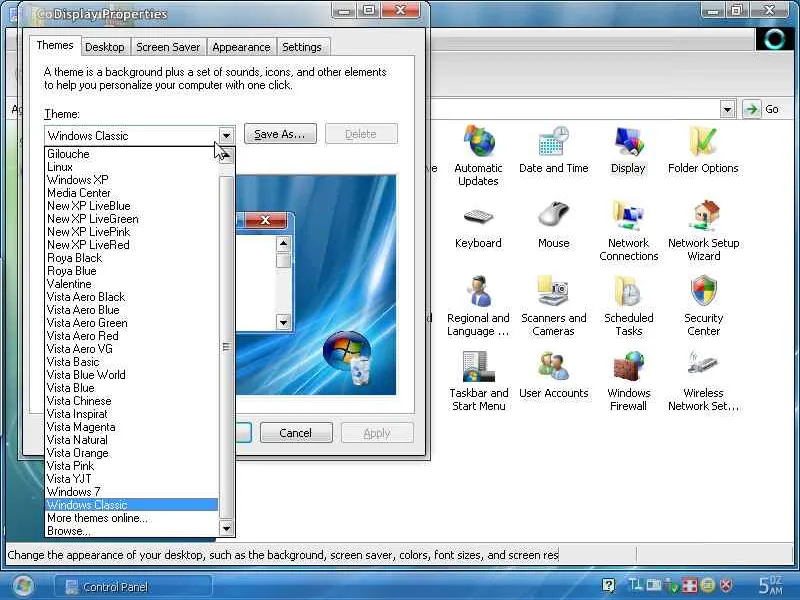This screenshot has height=600, width=800.
Task: Select the Linux theme option
Action: coord(132,167)
